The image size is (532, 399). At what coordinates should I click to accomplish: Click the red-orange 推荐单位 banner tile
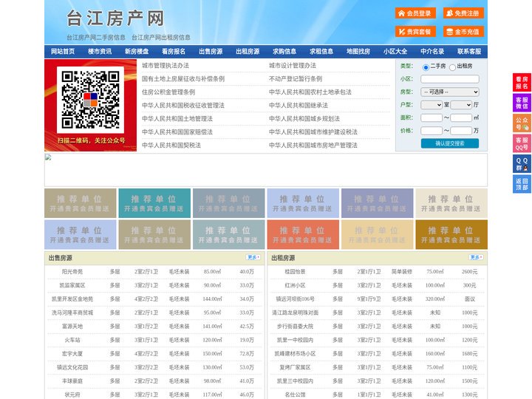(x=303, y=234)
